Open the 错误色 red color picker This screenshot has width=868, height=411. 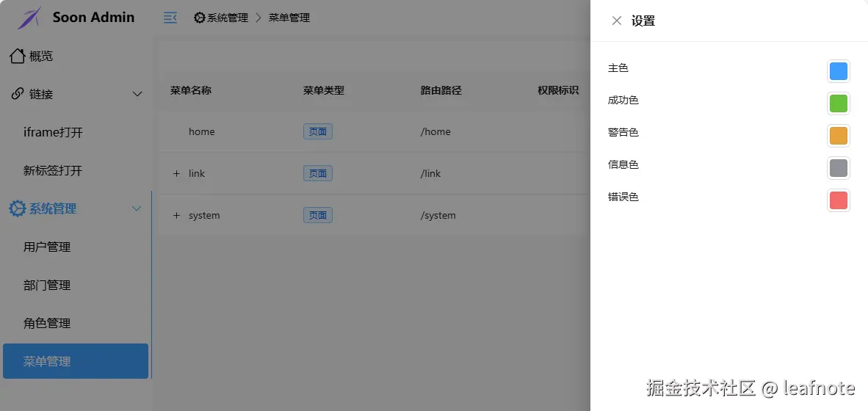(838, 200)
